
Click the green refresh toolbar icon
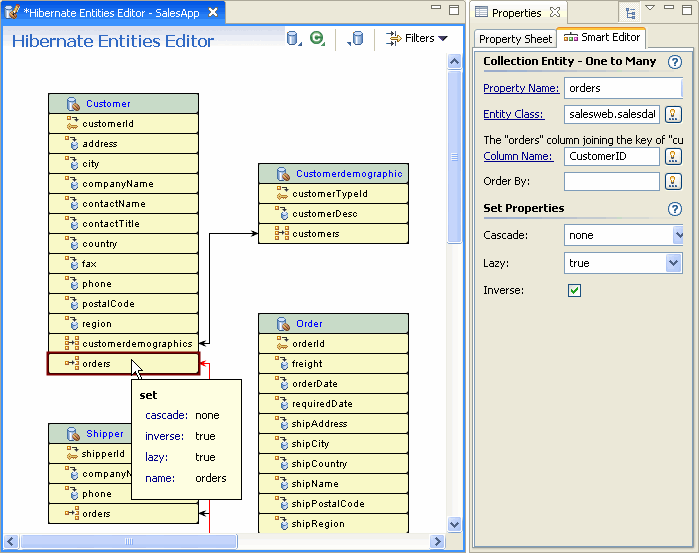click(x=317, y=39)
